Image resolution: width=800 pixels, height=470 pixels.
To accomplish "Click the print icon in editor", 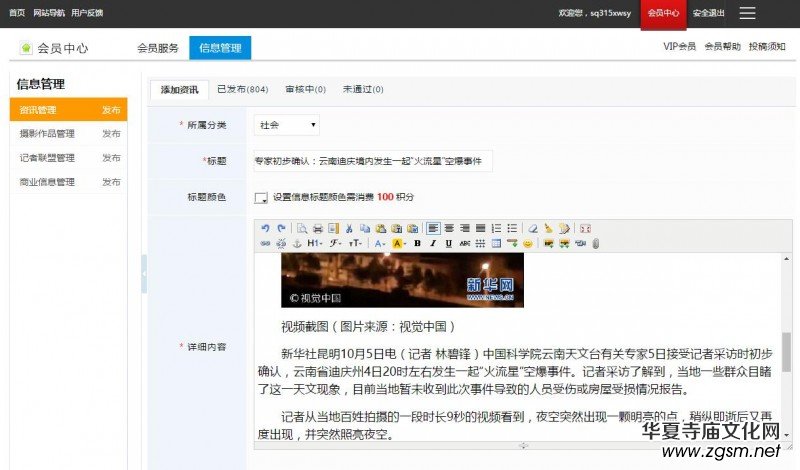I will pyautogui.click(x=318, y=228).
